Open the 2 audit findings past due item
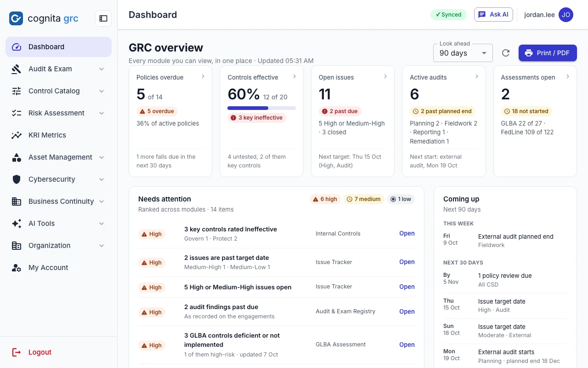 pyautogui.click(x=407, y=311)
